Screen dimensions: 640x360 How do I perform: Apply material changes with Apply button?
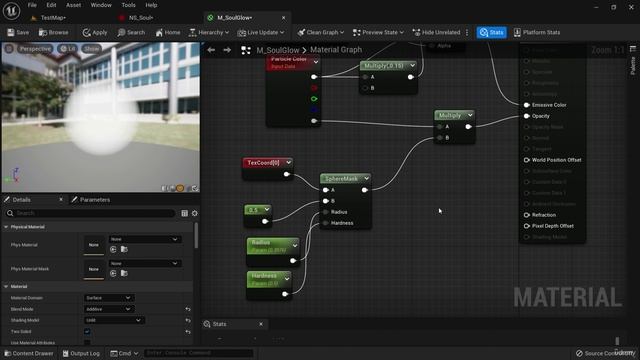point(95,32)
